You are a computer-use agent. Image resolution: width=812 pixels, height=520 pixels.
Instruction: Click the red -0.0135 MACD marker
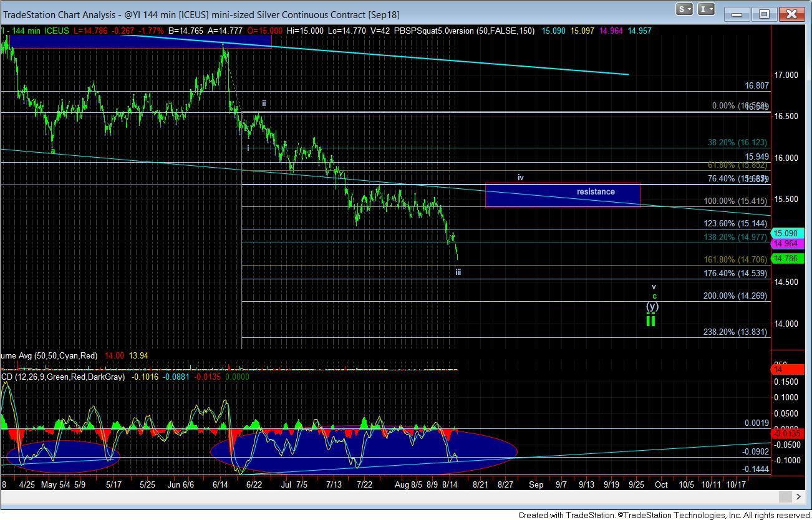[786, 433]
